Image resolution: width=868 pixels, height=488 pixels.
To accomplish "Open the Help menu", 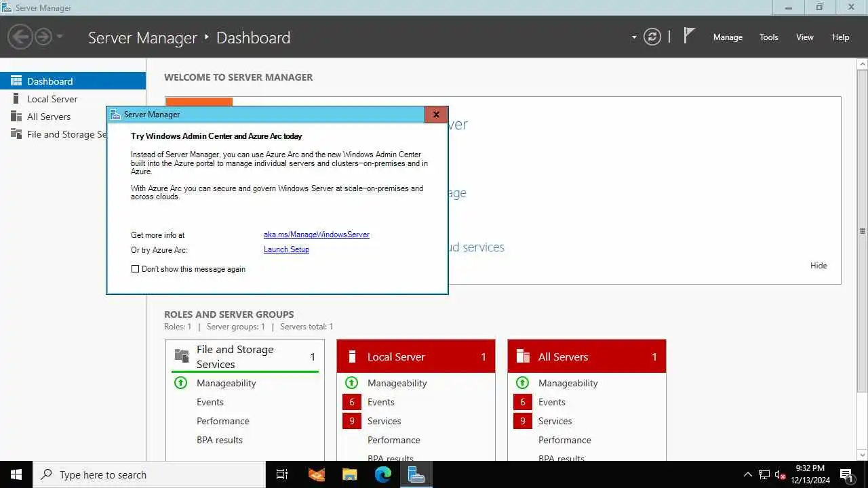I will pos(840,37).
